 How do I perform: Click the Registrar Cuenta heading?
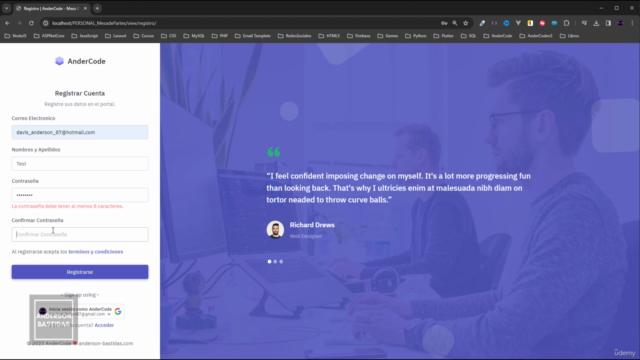click(80, 93)
